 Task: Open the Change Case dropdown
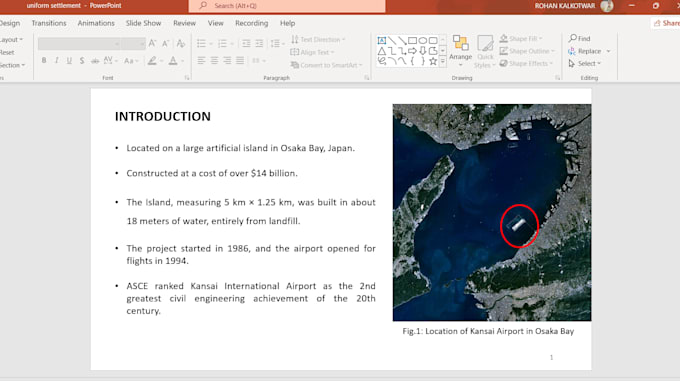tap(131, 61)
